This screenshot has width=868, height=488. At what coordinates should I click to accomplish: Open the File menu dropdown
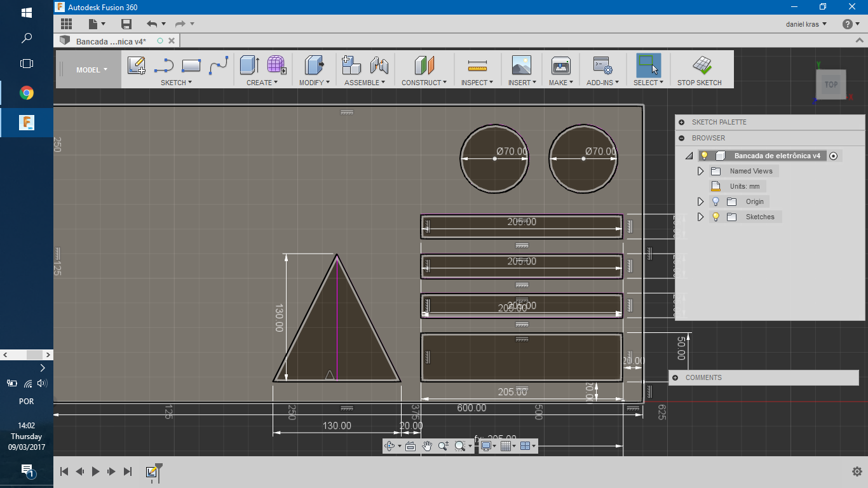(x=97, y=24)
